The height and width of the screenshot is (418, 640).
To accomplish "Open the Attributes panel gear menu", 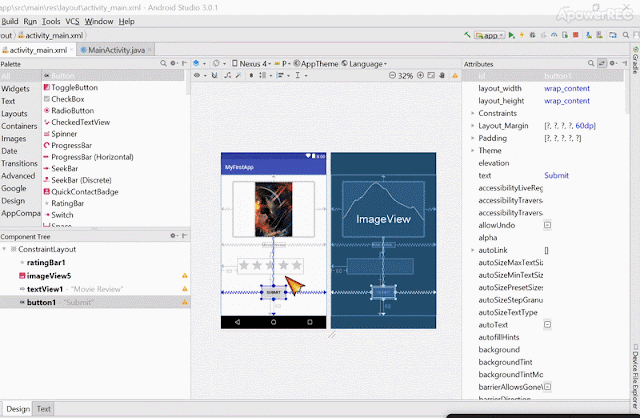I will (x=613, y=63).
